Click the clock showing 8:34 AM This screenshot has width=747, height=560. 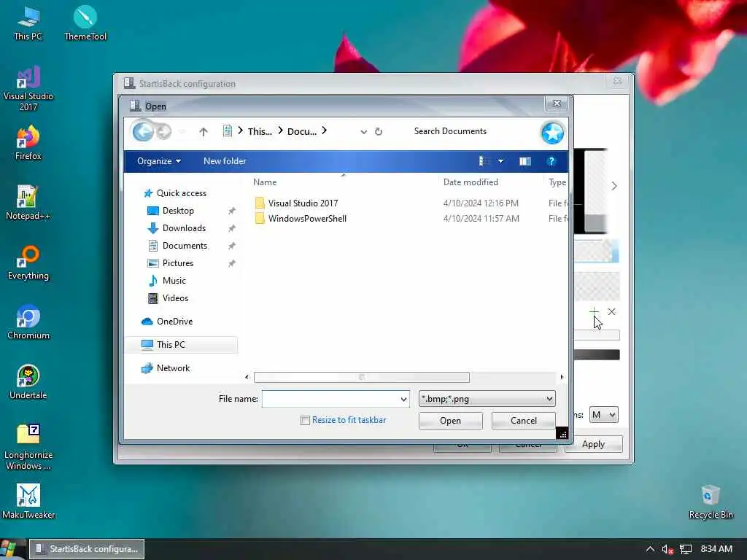point(716,549)
